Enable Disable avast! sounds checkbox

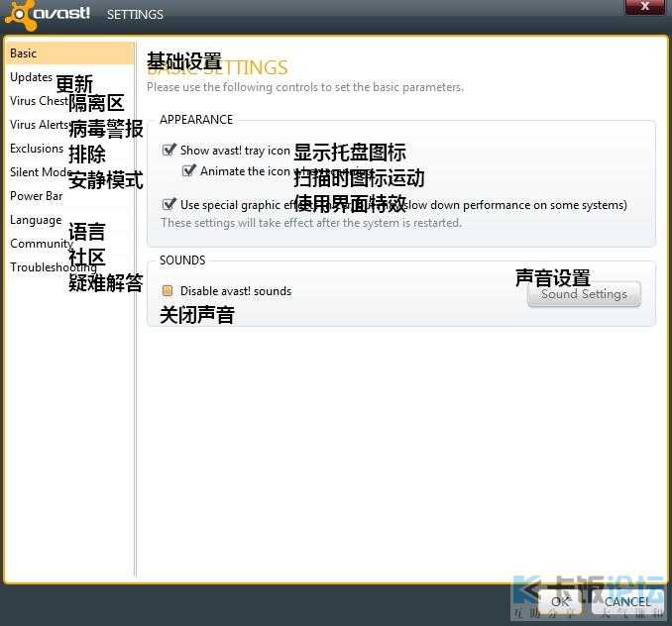(x=168, y=291)
